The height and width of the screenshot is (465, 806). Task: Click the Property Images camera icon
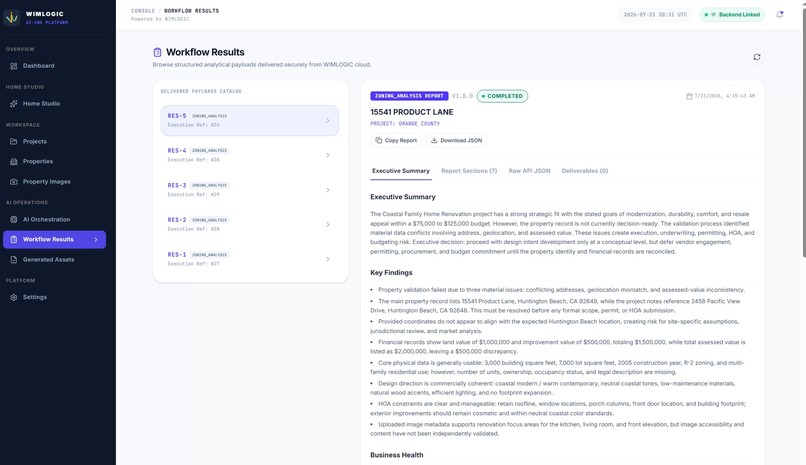14,182
